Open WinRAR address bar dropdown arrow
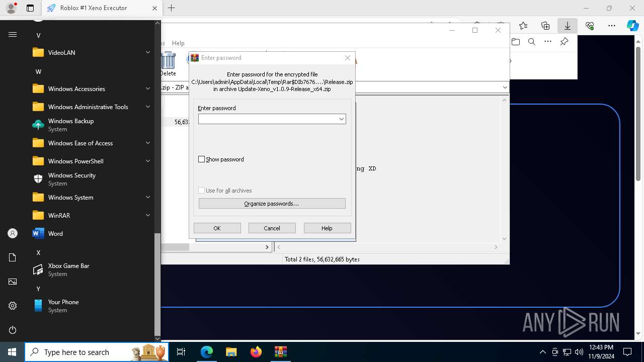This screenshot has width=644, height=362. coord(505,87)
